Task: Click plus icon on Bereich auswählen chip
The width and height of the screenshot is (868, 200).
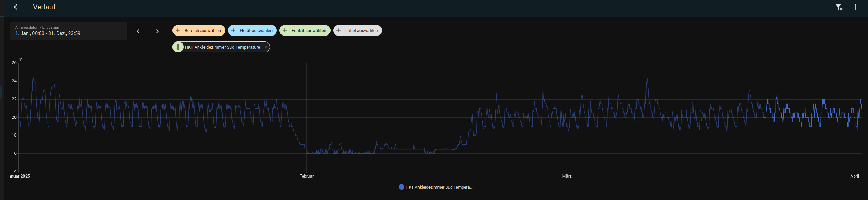Action: 178,30
